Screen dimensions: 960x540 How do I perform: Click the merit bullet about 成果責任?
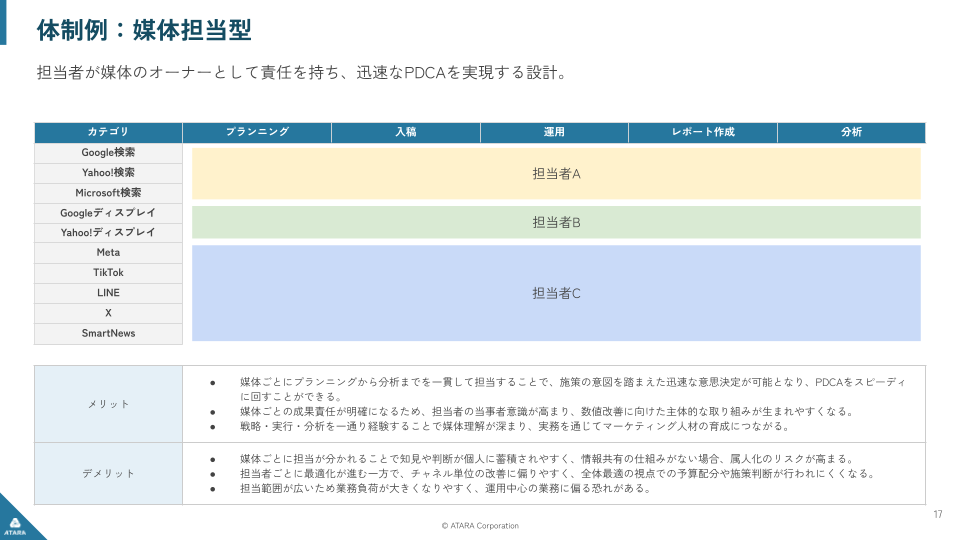click(546, 411)
